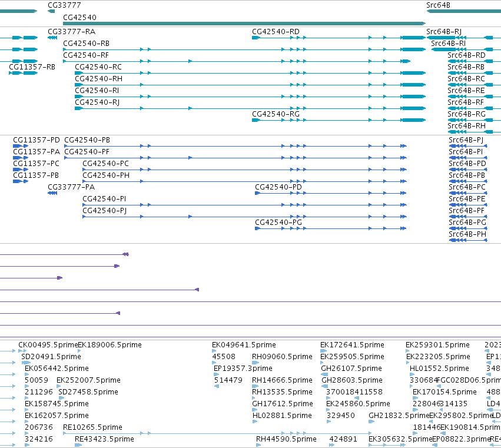Click transcript label CG42540-RJ
The height and width of the screenshot is (448, 501).
coord(97,102)
